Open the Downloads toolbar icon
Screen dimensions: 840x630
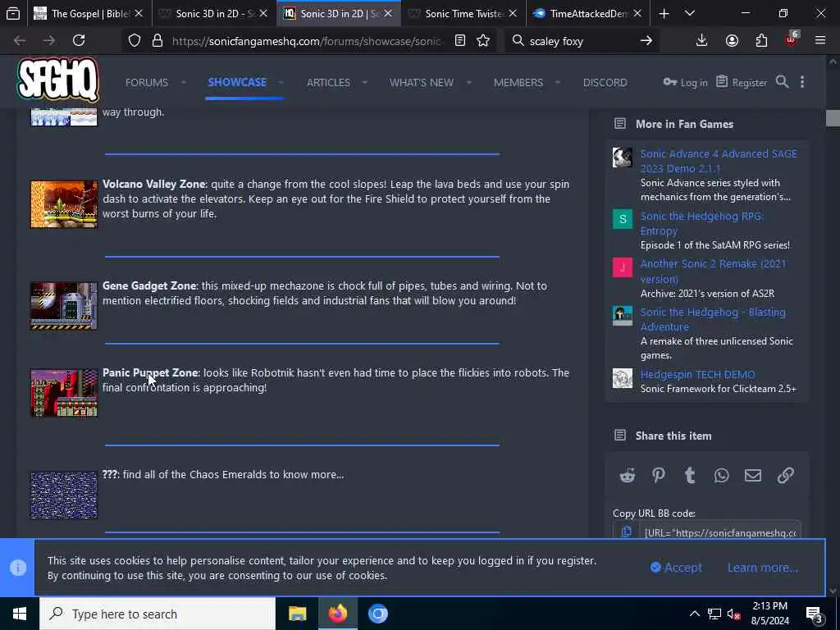coord(702,40)
